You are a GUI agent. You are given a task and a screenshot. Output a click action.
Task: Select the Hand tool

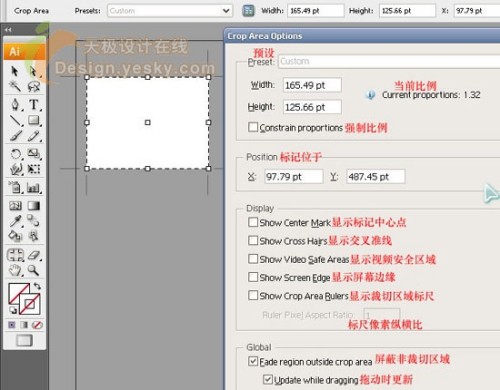pos(15,270)
